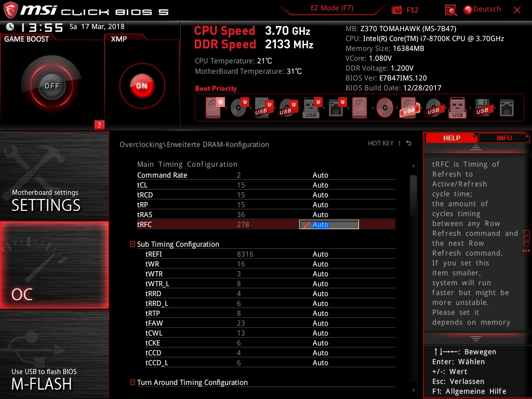Go back using the return arrow near HOT KEY
532x399 pixels.
pos(409,143)
